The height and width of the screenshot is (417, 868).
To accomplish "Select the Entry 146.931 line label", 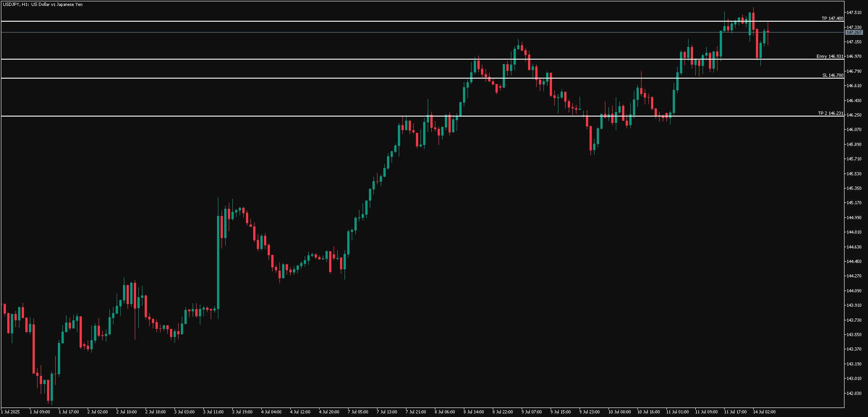I will tap(830, 56).
